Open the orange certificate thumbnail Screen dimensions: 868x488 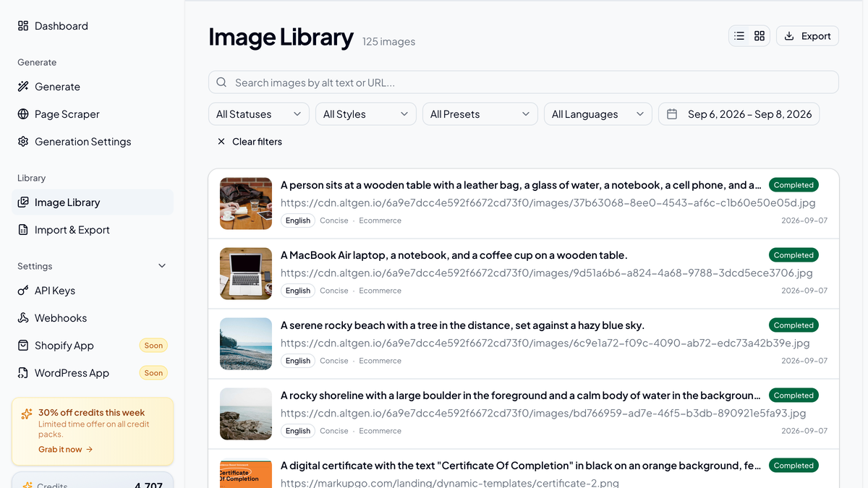(x=246, y=474)
